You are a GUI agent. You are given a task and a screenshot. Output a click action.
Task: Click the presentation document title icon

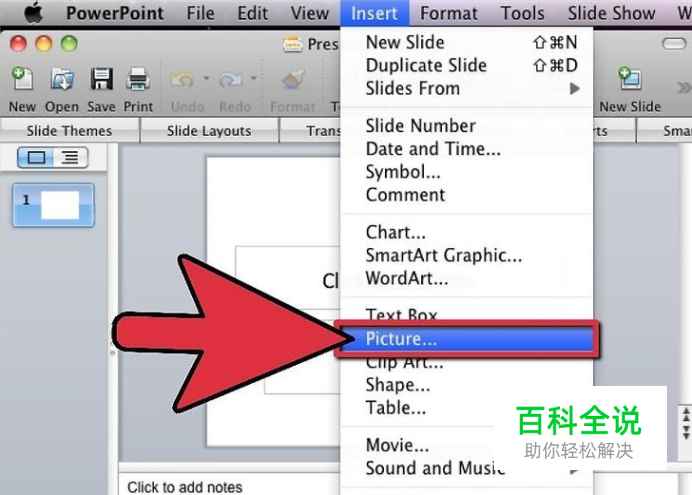point(292,44)
